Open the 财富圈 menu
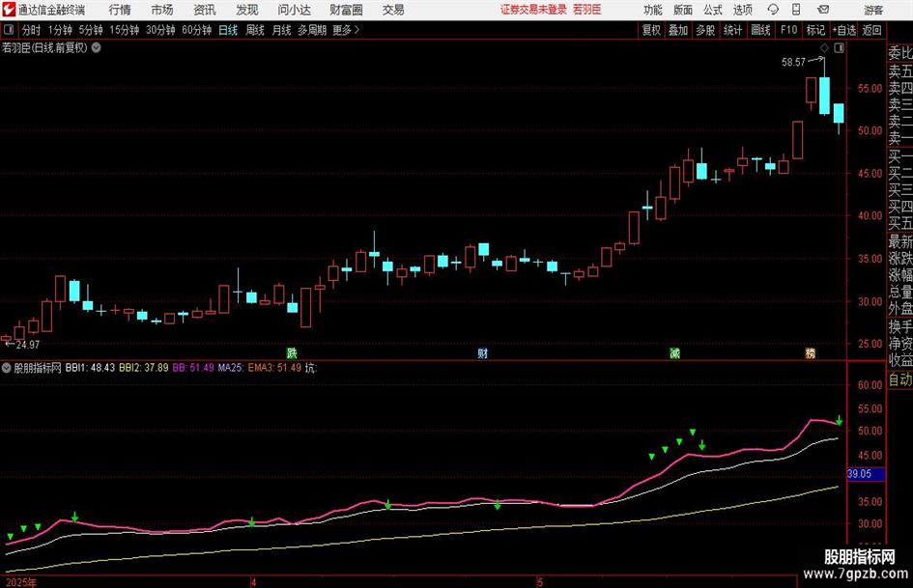The height and width of the screenshot is (588, 913). [x=346, y=10]
